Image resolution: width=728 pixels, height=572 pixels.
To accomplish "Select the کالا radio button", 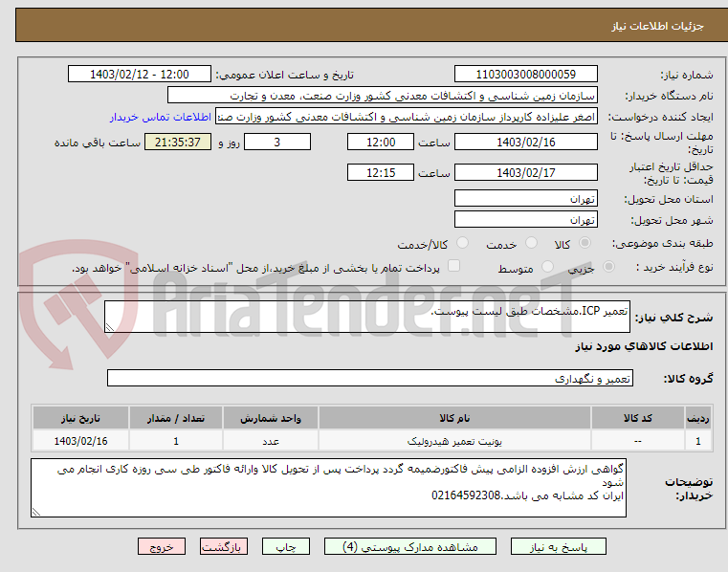I will pyautogui.click(x=585, y=243).
